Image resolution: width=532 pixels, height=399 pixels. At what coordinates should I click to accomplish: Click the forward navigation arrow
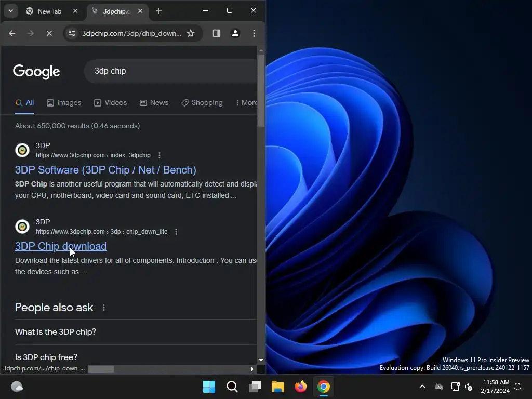[x=31, y=33]
